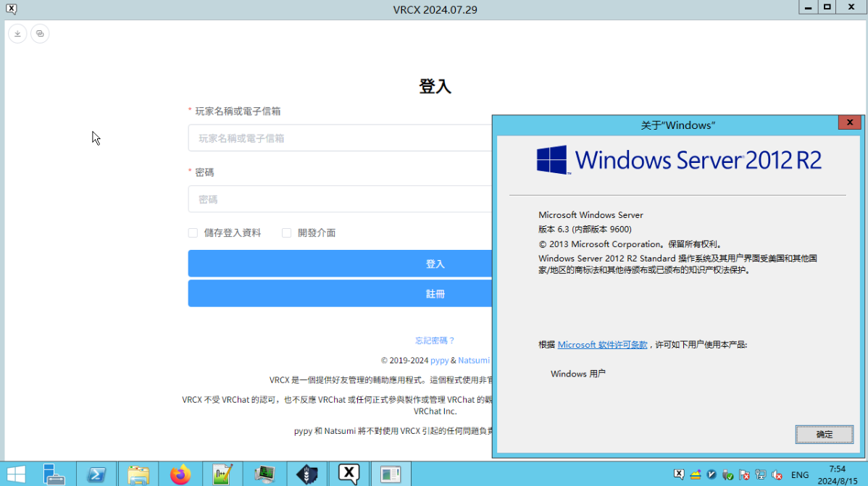
Task: Click the Windows Server 2012 R2 logo
Action: click(679, 160)
